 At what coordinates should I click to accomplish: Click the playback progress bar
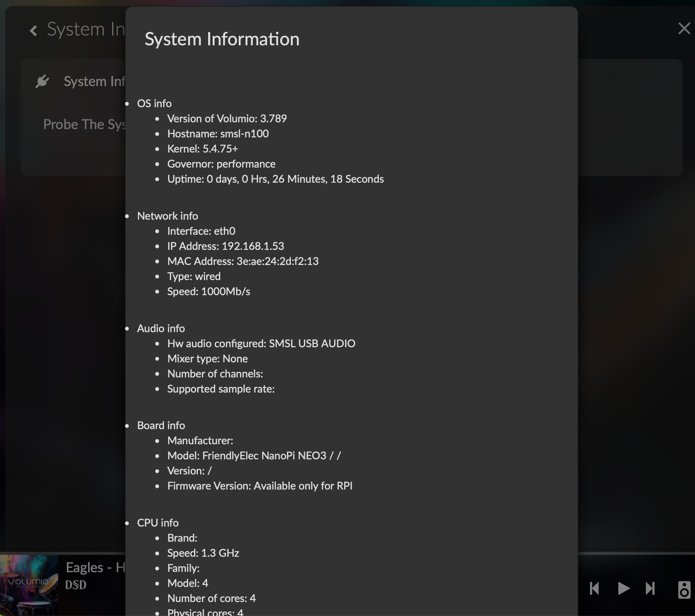tap(635, 553)
